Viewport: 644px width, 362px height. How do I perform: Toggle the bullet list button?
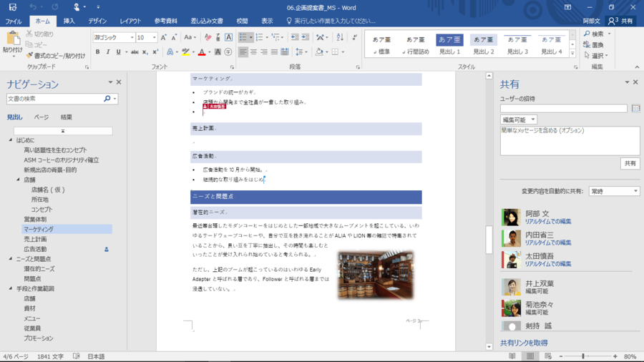243,37
